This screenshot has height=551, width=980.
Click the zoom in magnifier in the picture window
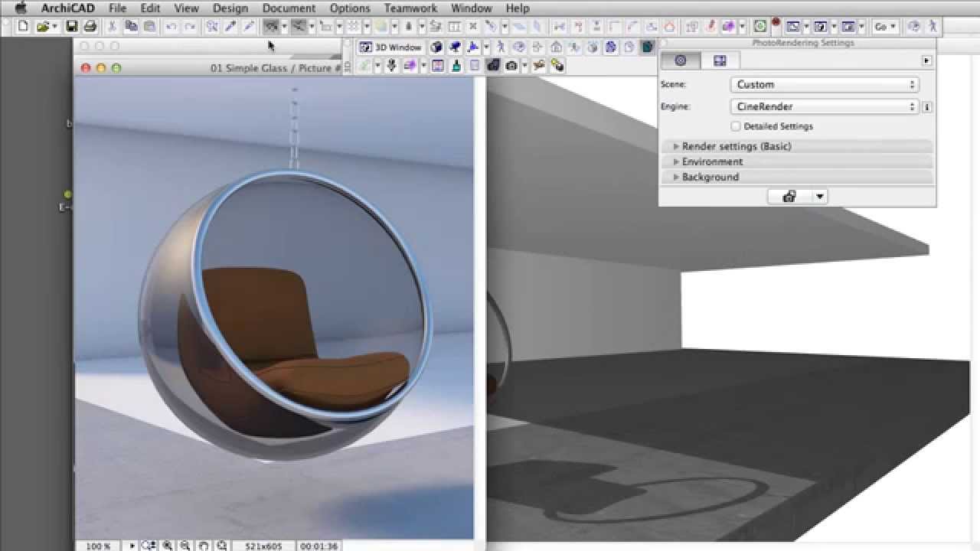(x=167, y=546)
